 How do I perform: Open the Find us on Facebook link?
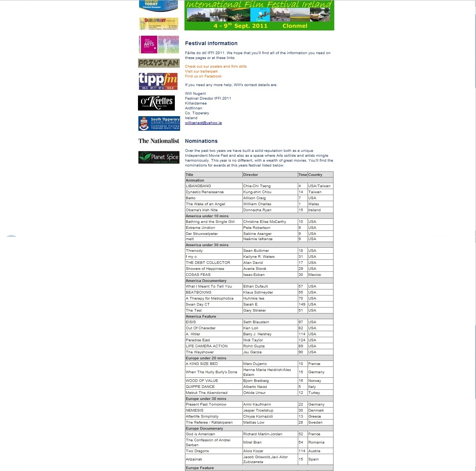pyautogui.click(x=203, y=76)
